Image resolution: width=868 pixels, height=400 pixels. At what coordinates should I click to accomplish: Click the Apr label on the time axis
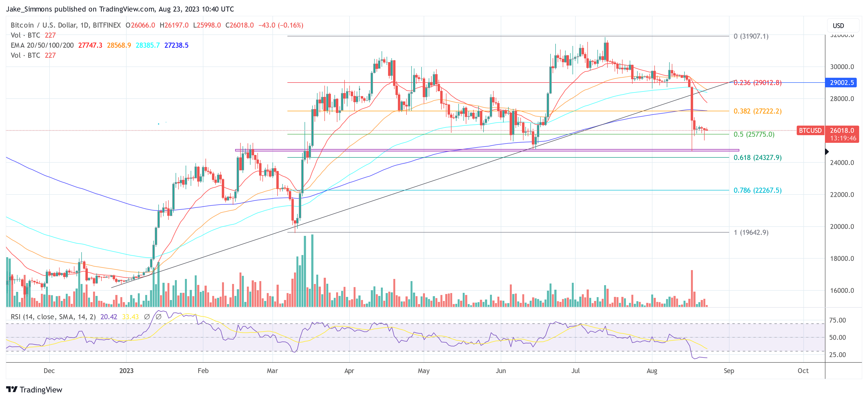pos(349,371)
